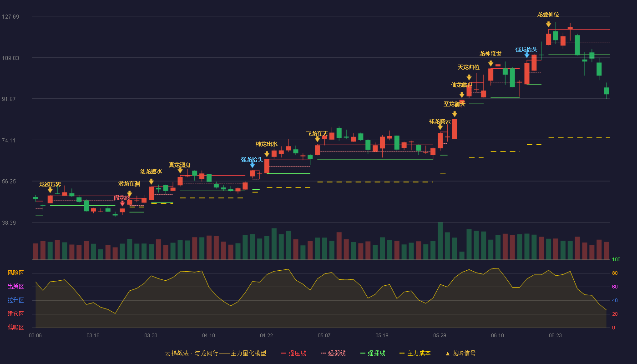Click the 真龙现身 signal arrow
The width and height of the screenshot is (637, 364).
(x=180, y=170)
